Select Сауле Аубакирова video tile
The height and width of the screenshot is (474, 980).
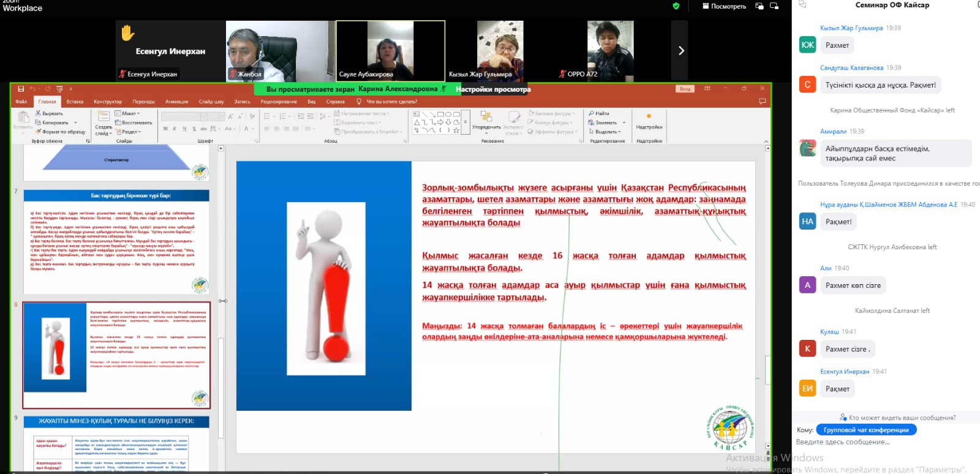[x=390, y=51]
